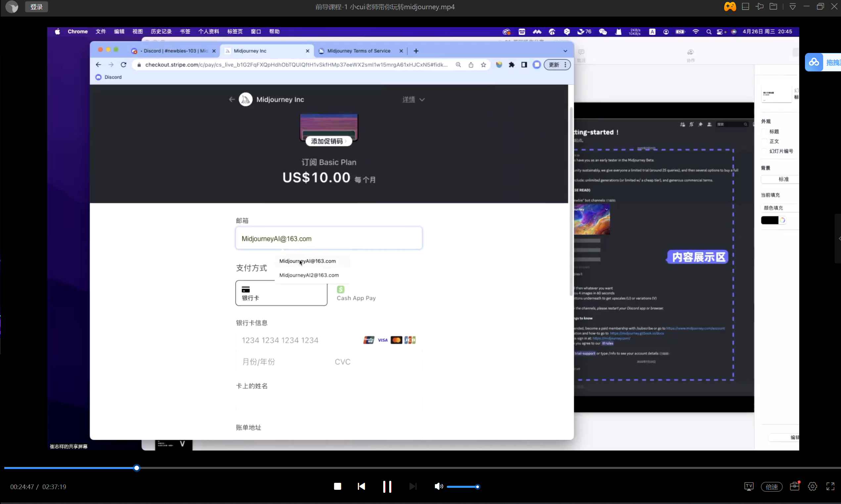Click the Chrome back arrow
841x504 pixels.
(x=98, y=65)
